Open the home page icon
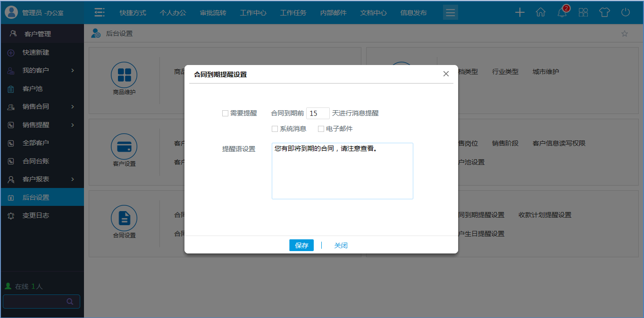 pyautogui.click(x=541, y=13)
